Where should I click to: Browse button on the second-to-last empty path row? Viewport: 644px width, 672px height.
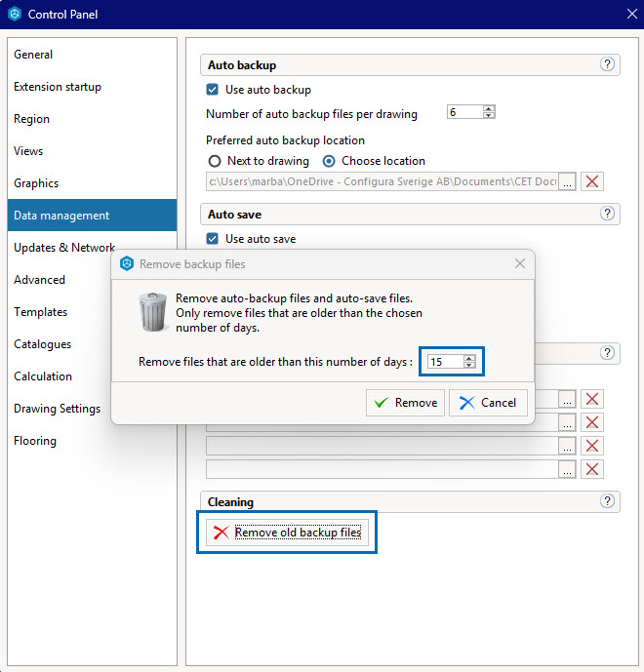(567, 446)
